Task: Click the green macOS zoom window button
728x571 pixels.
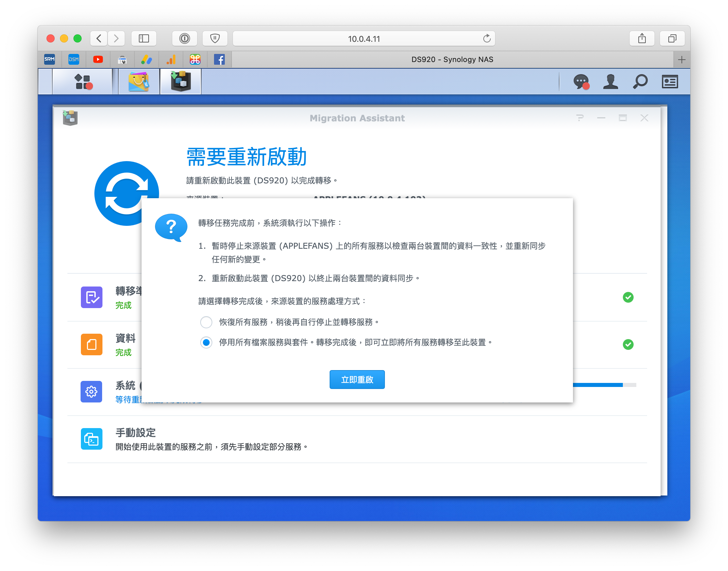Action: point(78,38)
